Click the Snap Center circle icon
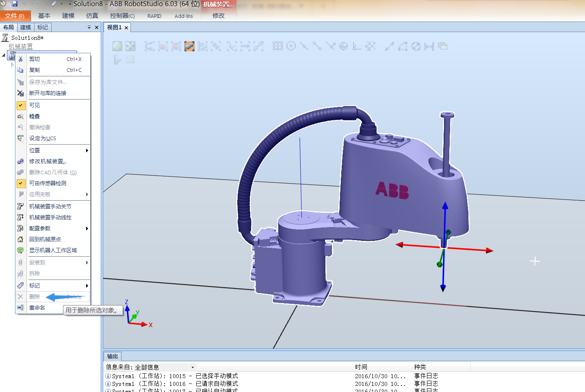The image size is (585, 392). [291, 46]
